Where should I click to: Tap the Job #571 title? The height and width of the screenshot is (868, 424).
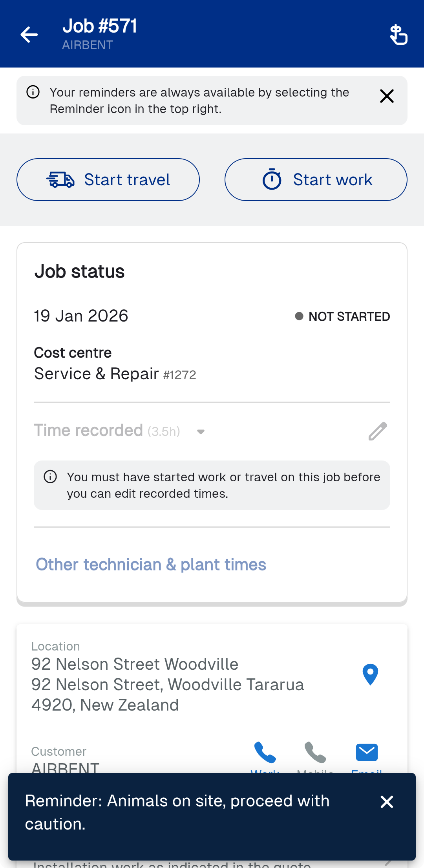tap(100, 26)
